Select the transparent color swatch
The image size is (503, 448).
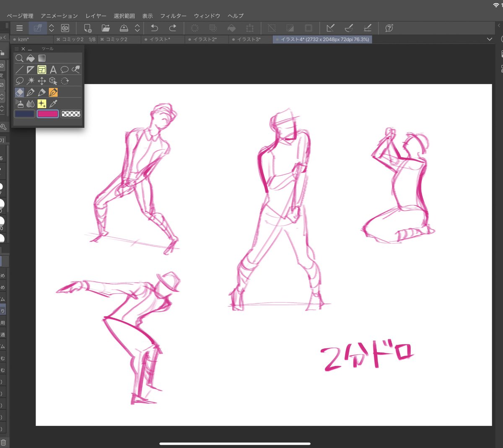71,114
